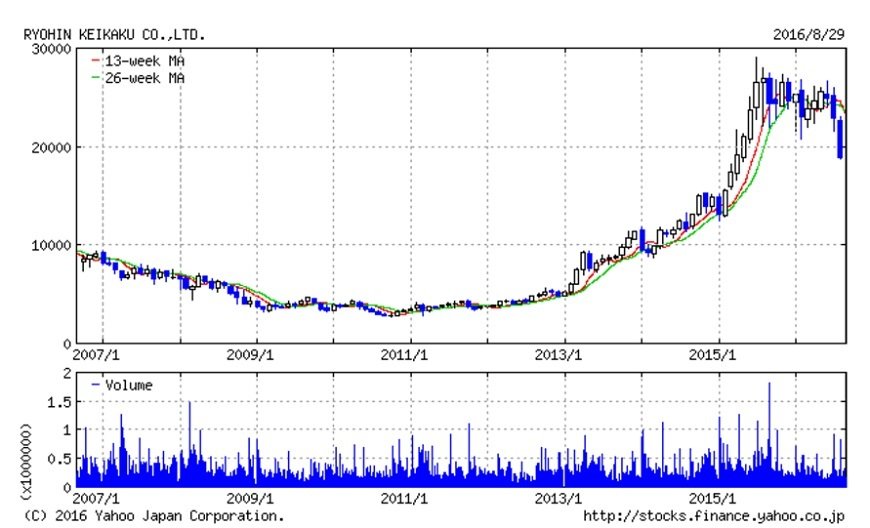Click the last blue candlestick at the far right
Screen dimensions: 870x528
coord(840,138)
